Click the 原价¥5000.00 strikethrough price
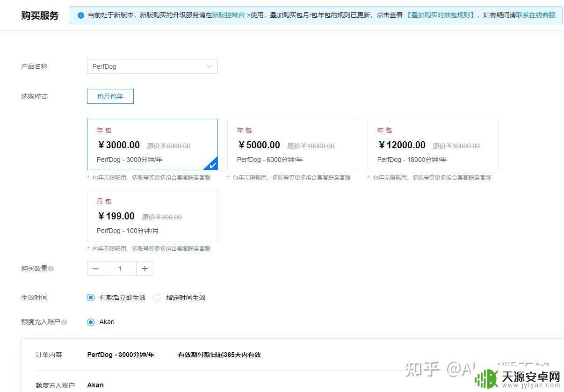 [x=169, y=146]
